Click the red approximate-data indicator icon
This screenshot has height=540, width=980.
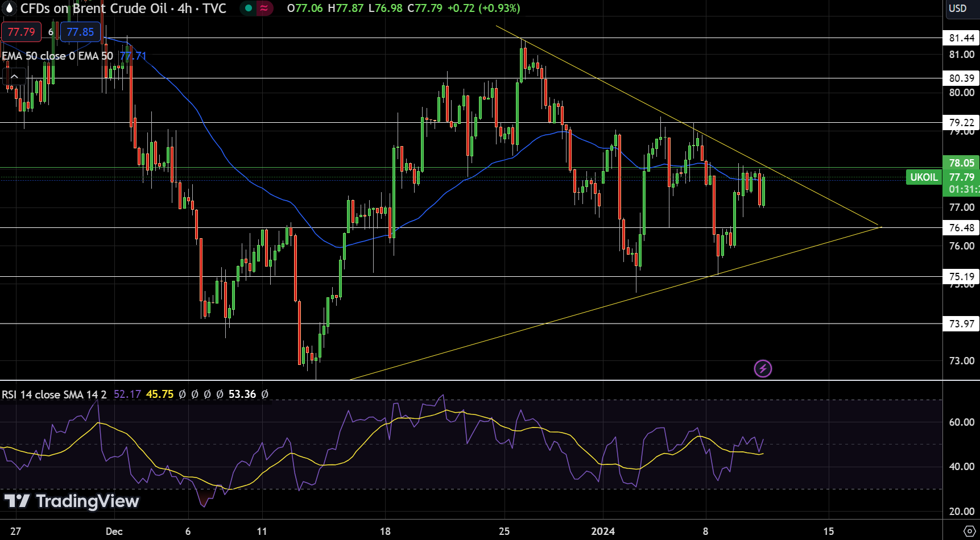(264, 8)
